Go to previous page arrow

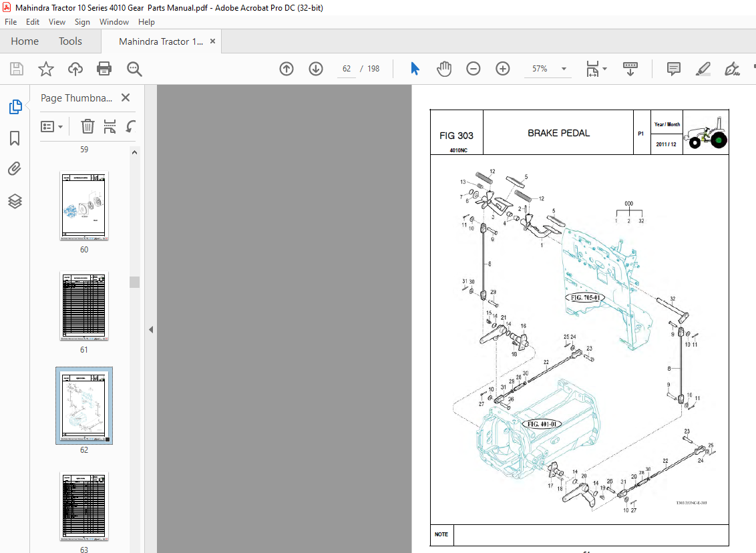[x=287, y=69]
